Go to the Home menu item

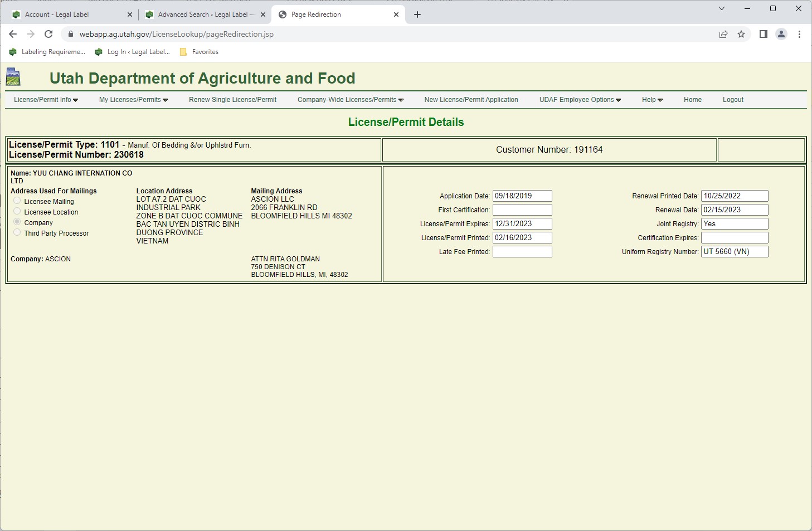693,100
